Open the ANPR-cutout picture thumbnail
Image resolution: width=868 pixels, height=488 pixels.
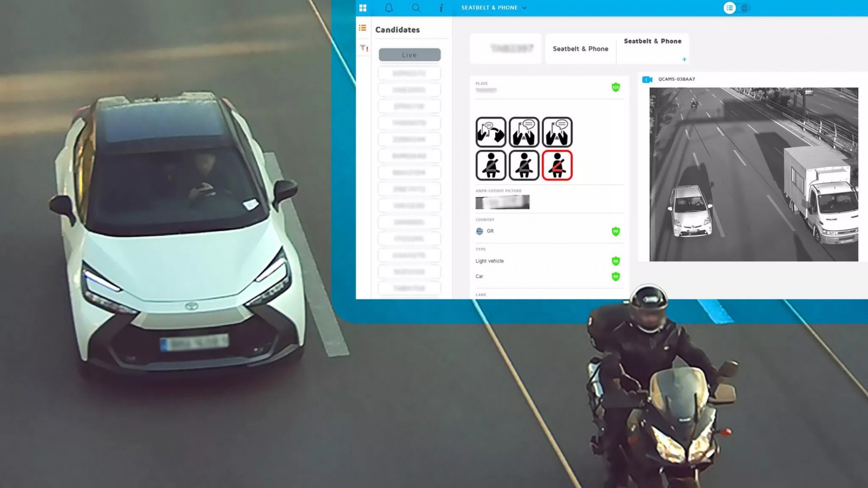[x=503, y=202]
